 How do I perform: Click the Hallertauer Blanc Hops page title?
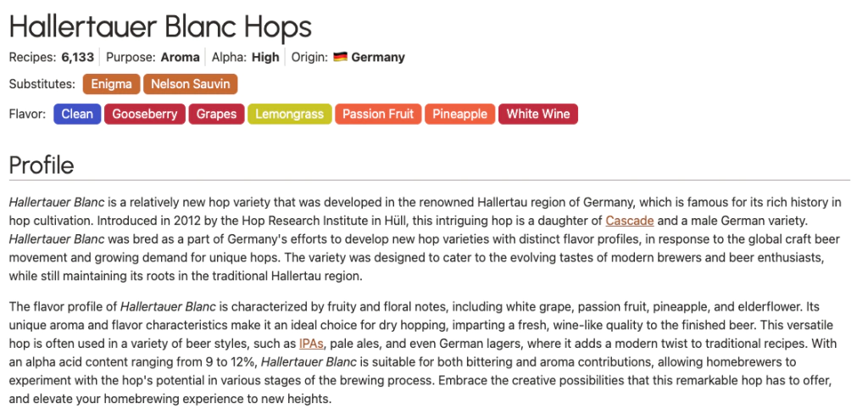[160, 26]
